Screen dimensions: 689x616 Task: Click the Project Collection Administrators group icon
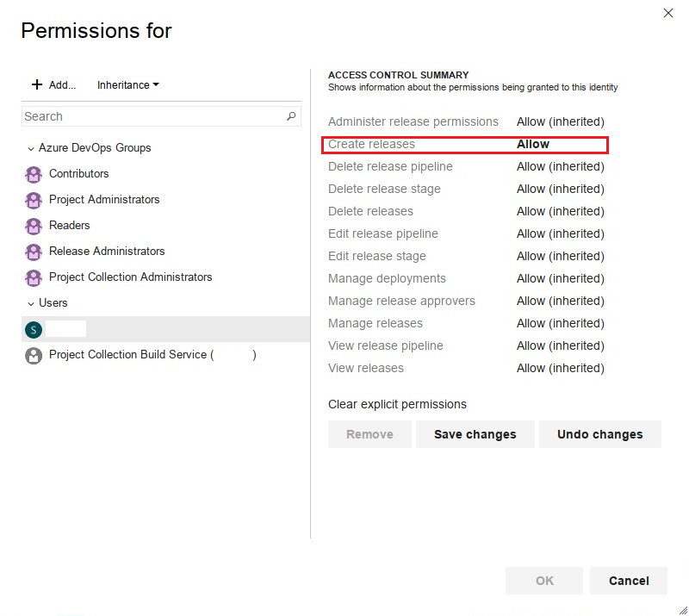click(x=34, y=277)
